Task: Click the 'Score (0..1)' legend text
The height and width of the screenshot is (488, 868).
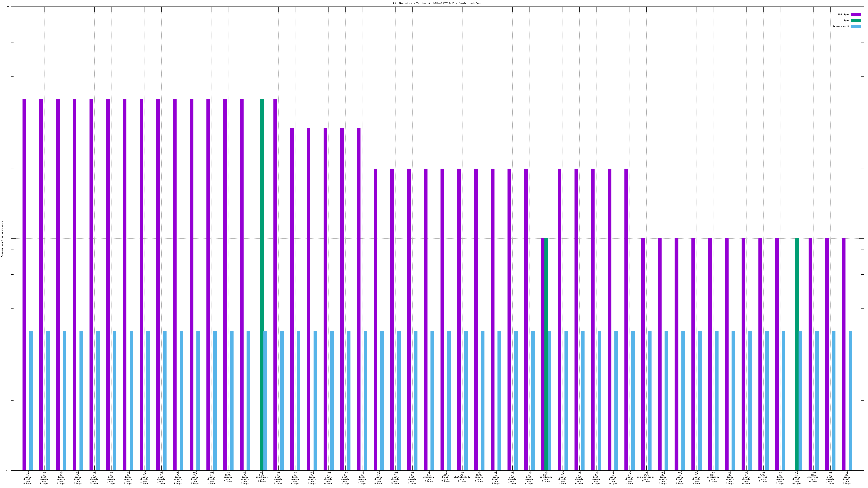Action: point(841,27)
